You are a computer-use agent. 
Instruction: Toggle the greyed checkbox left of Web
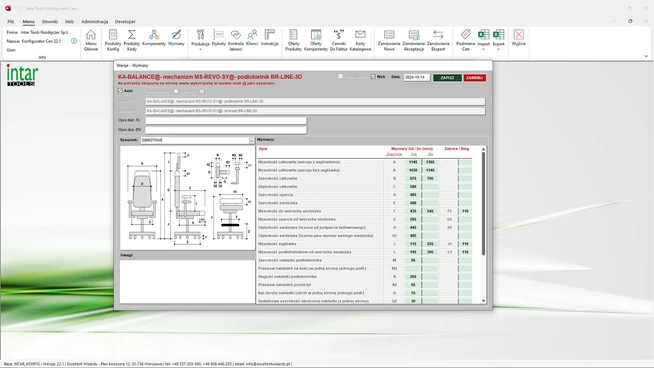340,77
